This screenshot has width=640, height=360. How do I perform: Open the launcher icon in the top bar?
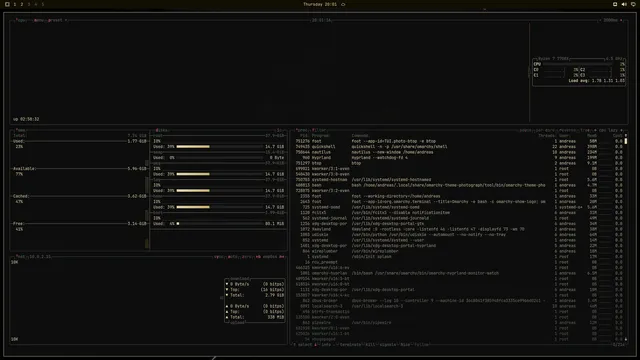coord(7,4)
